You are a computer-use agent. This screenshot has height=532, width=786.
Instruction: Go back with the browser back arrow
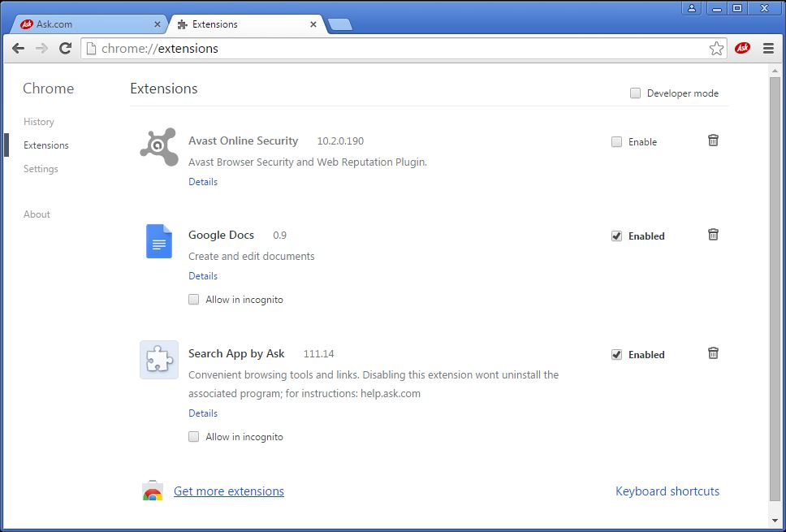tap(18, 49)
